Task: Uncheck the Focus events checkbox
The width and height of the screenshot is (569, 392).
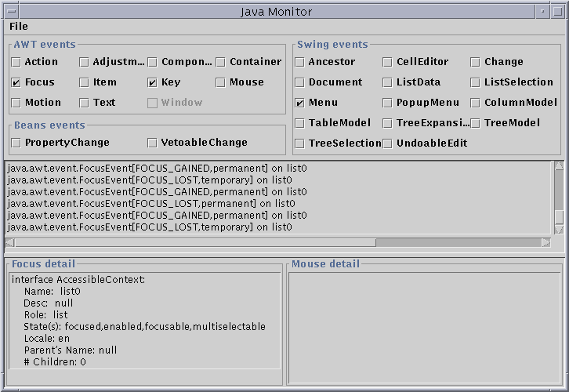Action: pos(16,82)
